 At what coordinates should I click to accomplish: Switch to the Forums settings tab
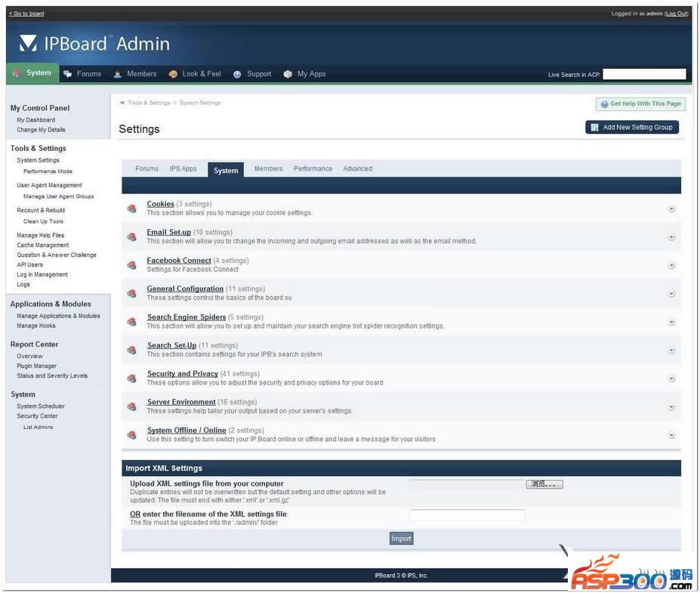tap(147, 168)
